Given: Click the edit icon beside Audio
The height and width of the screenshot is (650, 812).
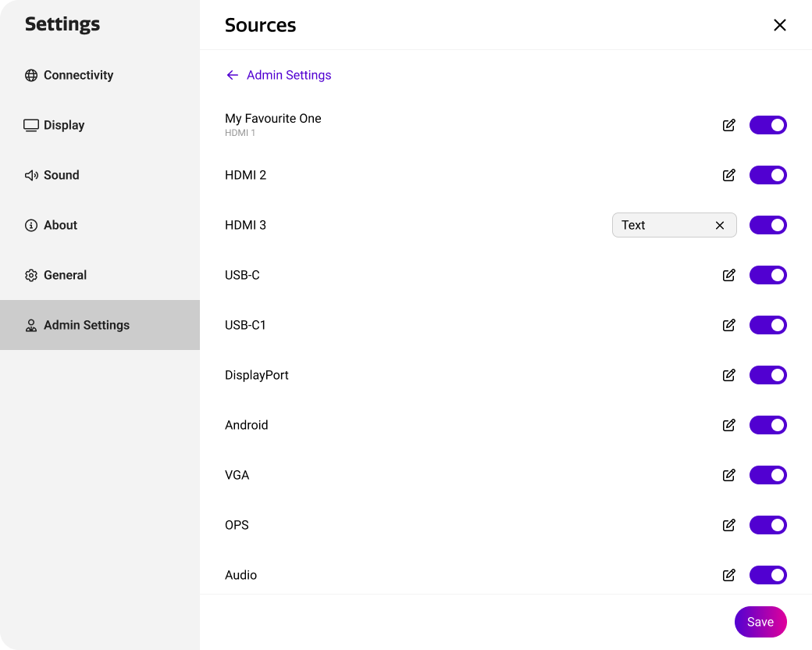Looking at the screenshot, I should 728,575.
